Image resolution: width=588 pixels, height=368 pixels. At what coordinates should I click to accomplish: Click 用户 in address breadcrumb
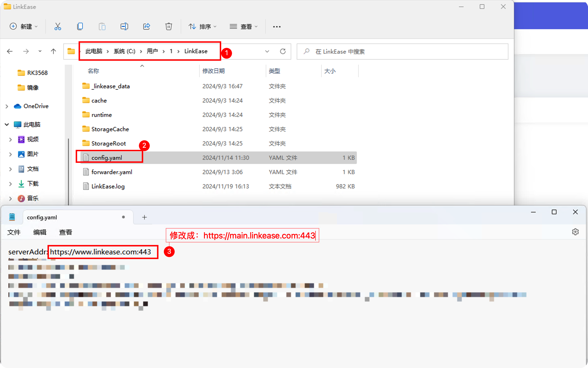tap(152, 51)
